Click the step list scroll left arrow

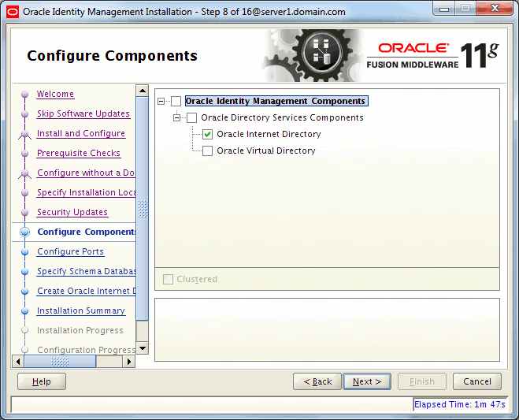18,362
